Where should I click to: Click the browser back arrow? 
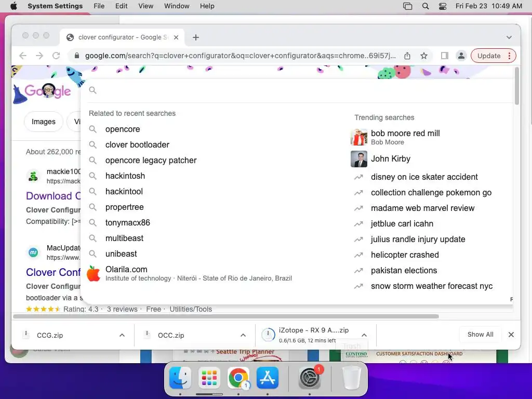tap(23, 56)
